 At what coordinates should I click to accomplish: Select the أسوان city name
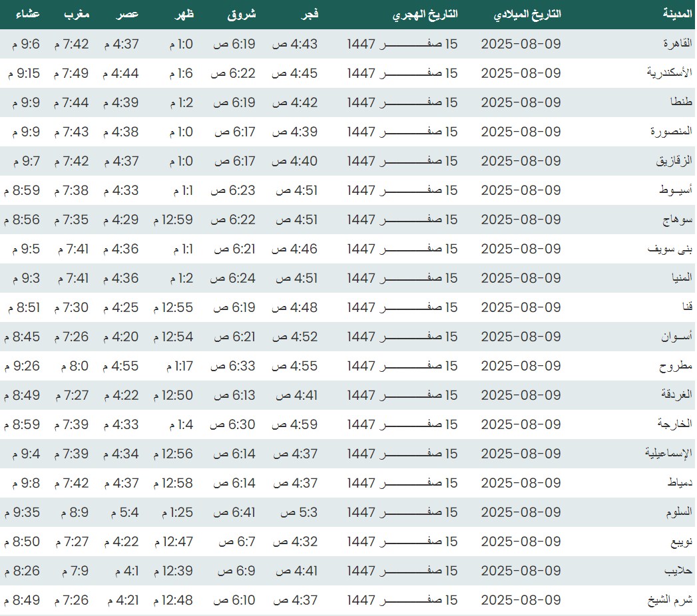coord(676,337)
